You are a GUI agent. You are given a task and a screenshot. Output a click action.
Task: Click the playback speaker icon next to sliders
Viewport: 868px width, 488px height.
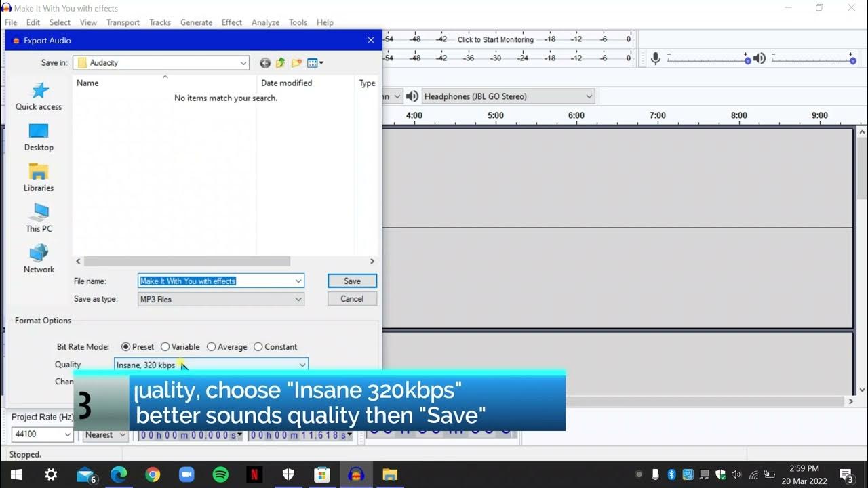tap(759, 58)
